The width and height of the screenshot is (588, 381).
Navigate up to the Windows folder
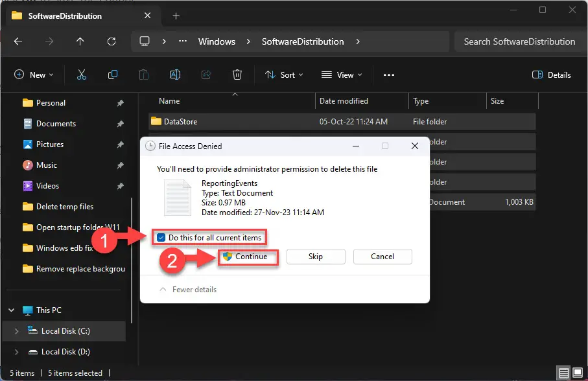80,41
